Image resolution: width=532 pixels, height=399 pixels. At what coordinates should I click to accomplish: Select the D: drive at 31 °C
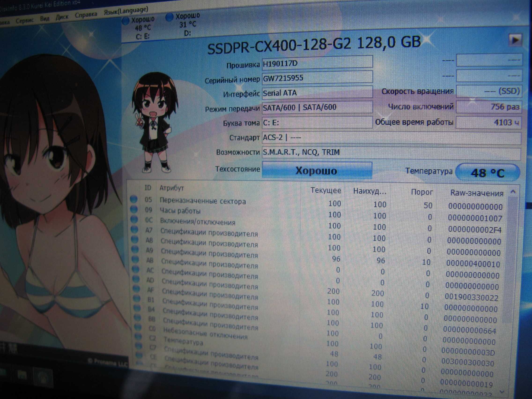click(x=184, y=25)
